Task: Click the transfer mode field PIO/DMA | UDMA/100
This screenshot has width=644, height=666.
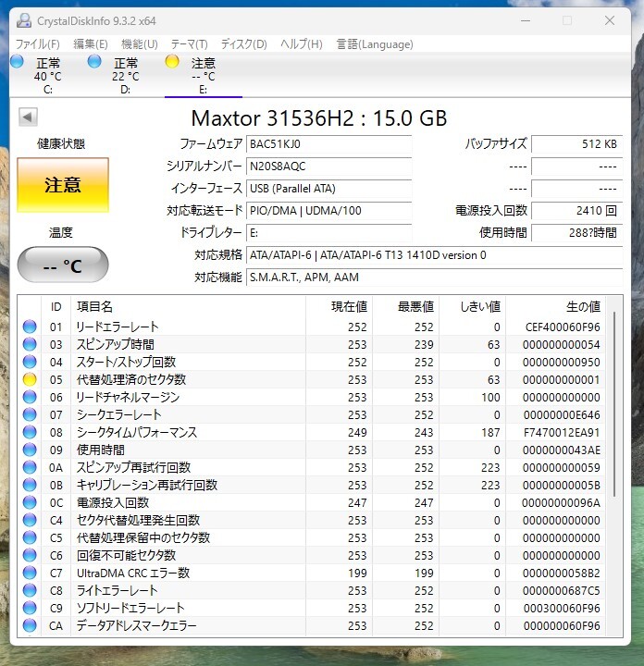Action: 328,210
